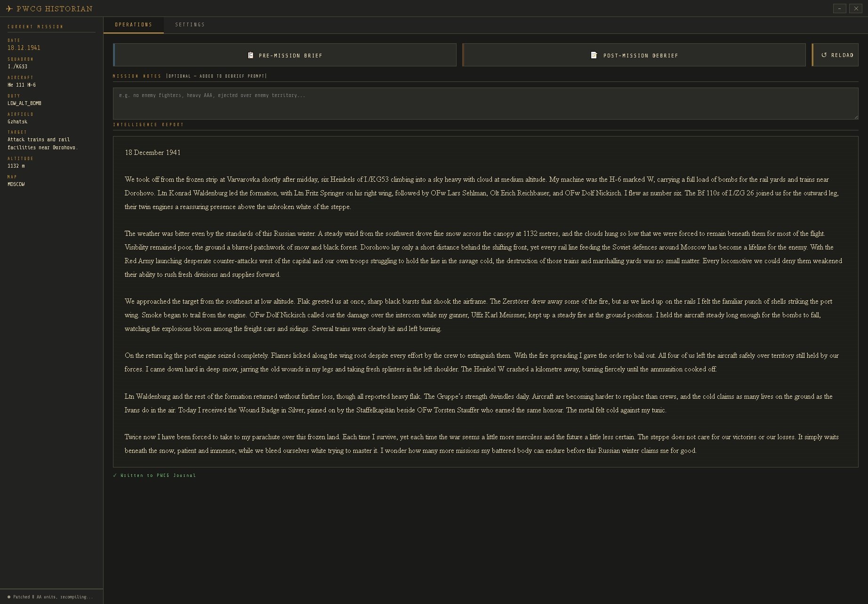Generate the Post-Mission Debrief
Image resolution: width=868 pixels, height=604 pixels.
coord(634,55)
